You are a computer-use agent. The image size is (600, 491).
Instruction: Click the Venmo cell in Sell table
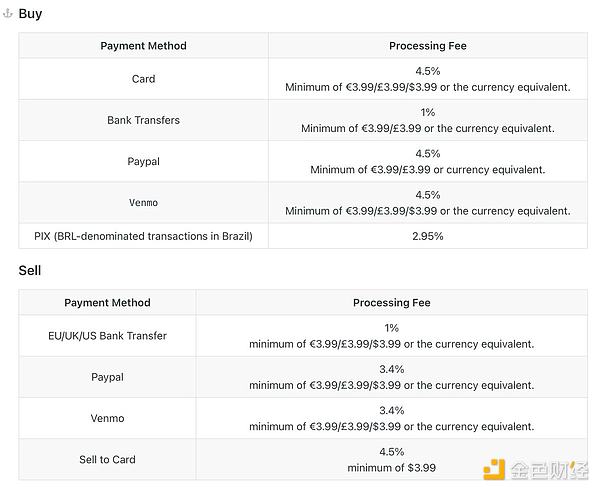pos(107,418)
